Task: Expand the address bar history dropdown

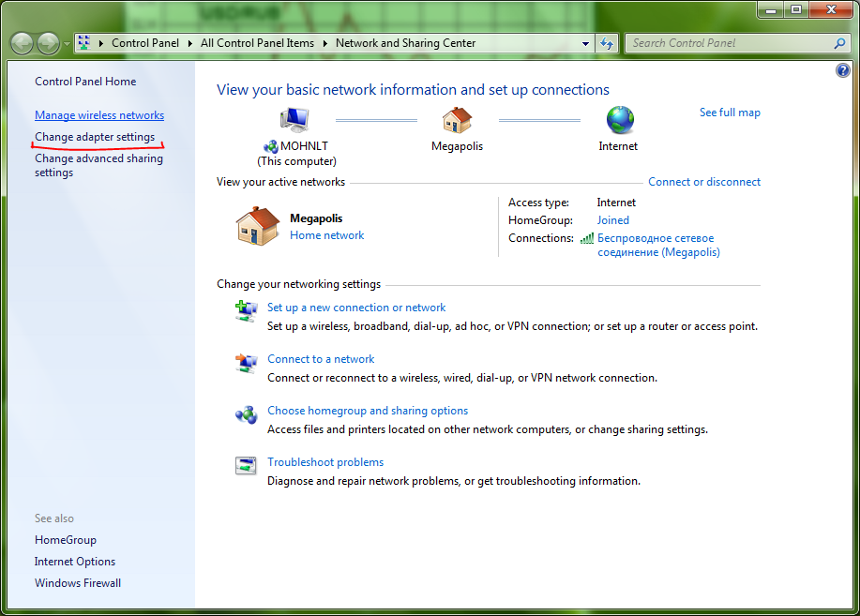Action: (585, 43)
